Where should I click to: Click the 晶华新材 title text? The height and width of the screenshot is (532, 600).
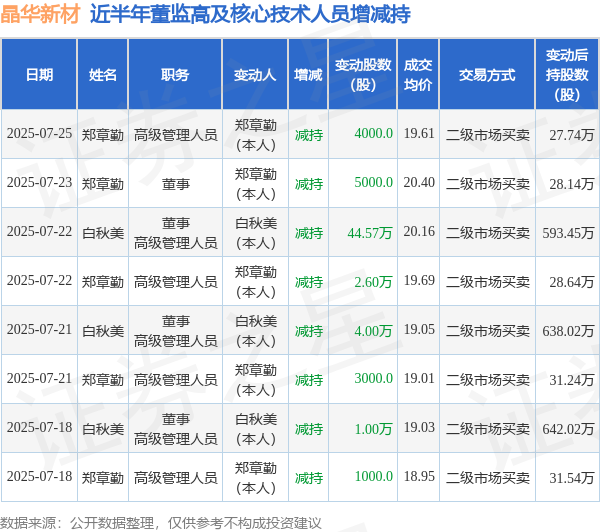tap(40, 14)
